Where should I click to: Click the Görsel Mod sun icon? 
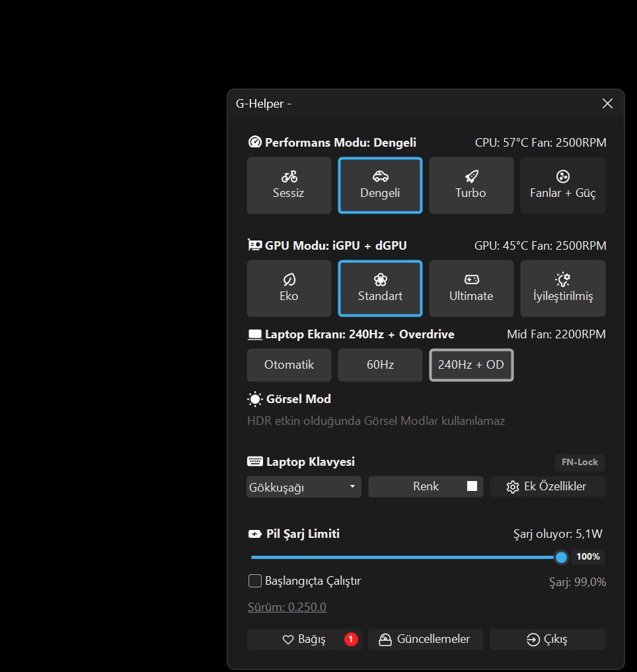point(255,399)
